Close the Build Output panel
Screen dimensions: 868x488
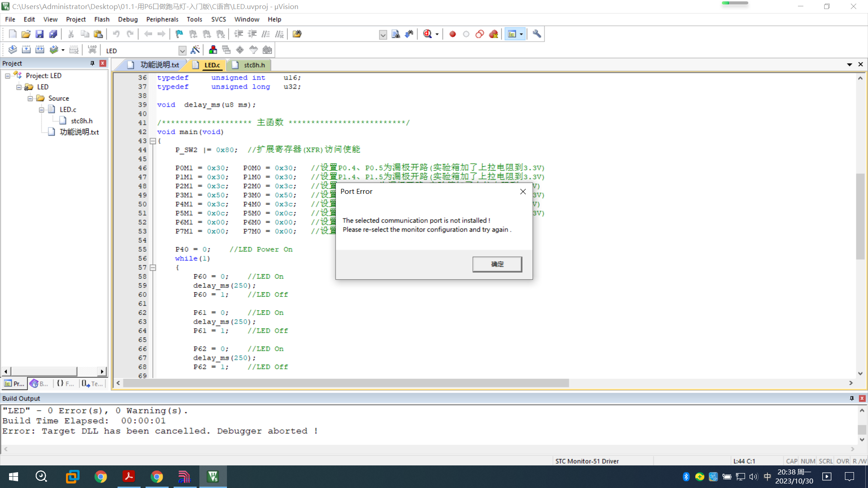[862, 398]
